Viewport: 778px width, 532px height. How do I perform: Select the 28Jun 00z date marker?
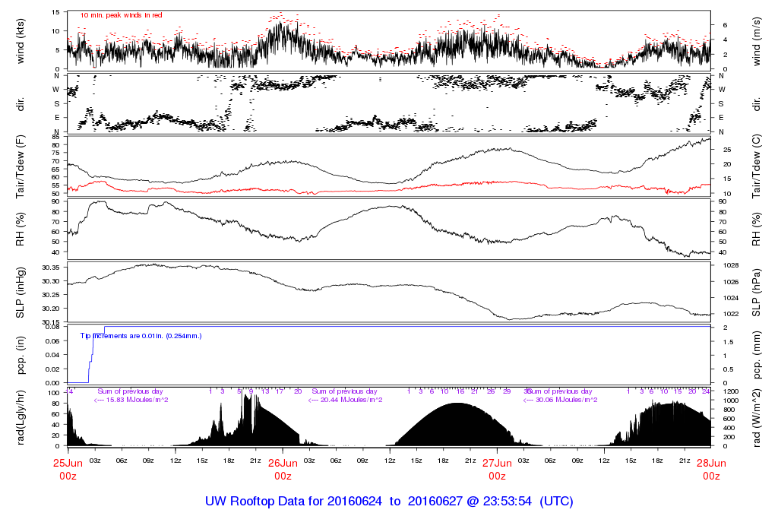711,468
